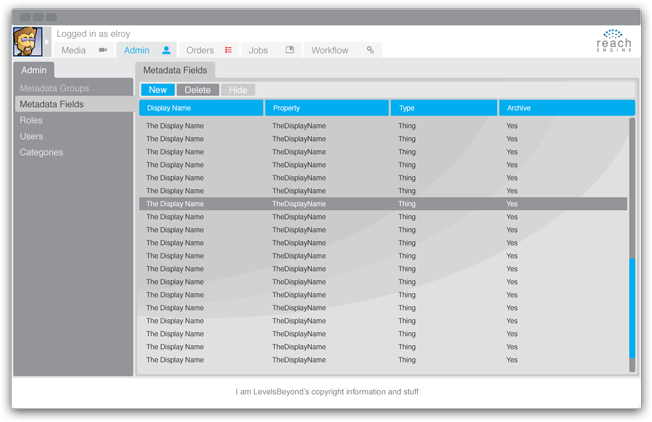The height and width of the screenshot is (422, 652).
Task: Sort by the Display Name column header
Action: 201,108
